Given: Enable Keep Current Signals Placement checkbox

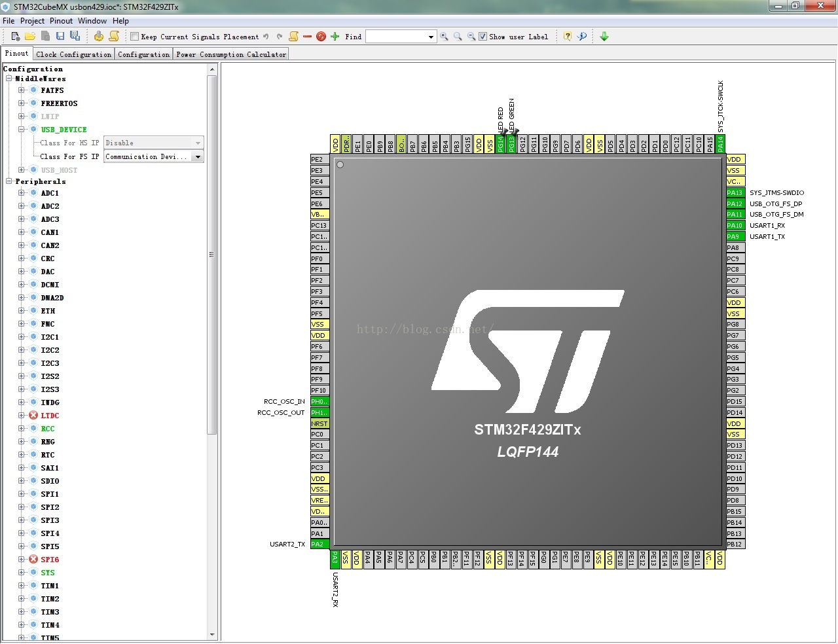Looking at the screenshot, I should pos(135,37).
